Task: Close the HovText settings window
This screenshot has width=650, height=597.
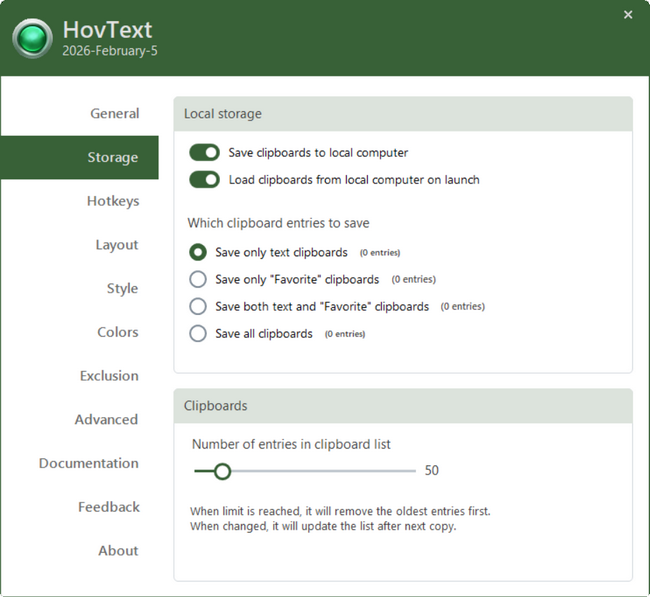Action: coord(628,15)
